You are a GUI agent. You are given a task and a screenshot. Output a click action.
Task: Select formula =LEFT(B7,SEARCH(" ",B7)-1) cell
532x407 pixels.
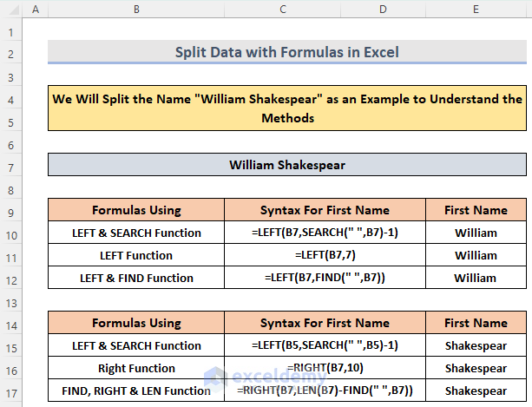click(325, 233)
